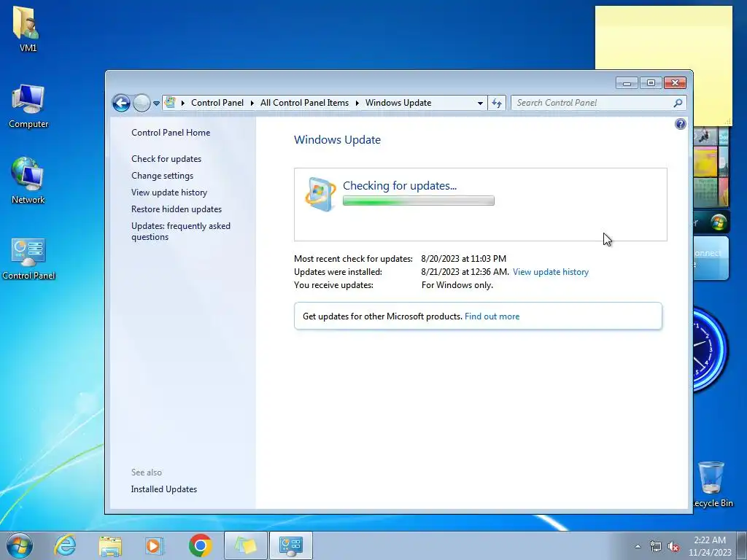This screenshot has width=747, height=560.
Task: Open Windows Media Player from taskbar
Action: (x=155, y=545)
